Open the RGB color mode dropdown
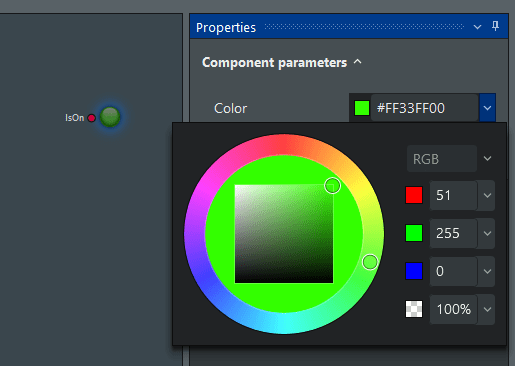Screen dimensions: 515x366 point(450,159)
